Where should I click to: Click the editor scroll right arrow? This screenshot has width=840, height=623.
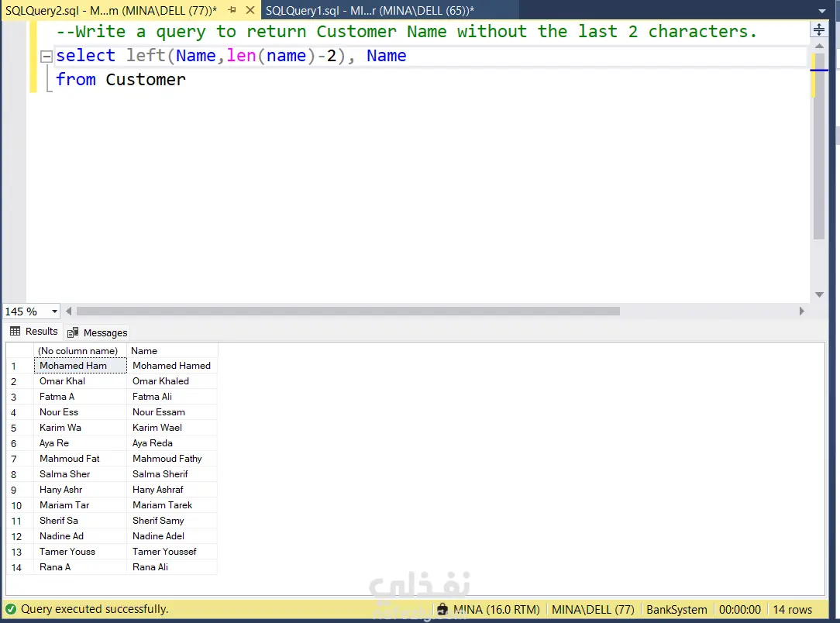[801, 311]
